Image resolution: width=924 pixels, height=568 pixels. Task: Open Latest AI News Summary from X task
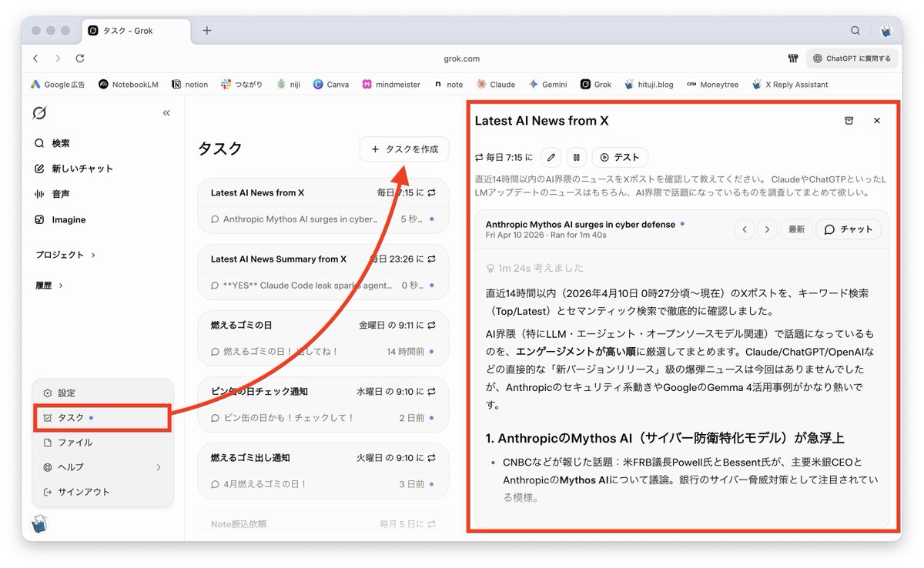click(323, 259)
